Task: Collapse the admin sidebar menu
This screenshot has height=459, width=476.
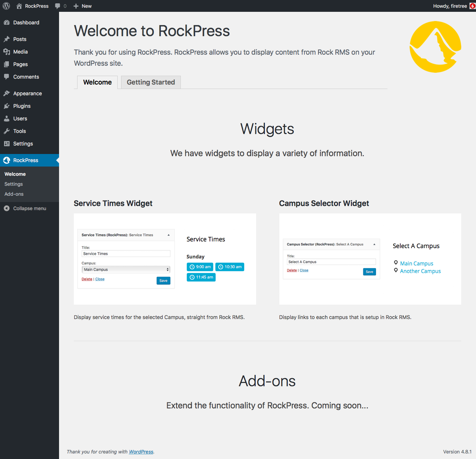Action: pyautogui.click(x=30, y=208)
